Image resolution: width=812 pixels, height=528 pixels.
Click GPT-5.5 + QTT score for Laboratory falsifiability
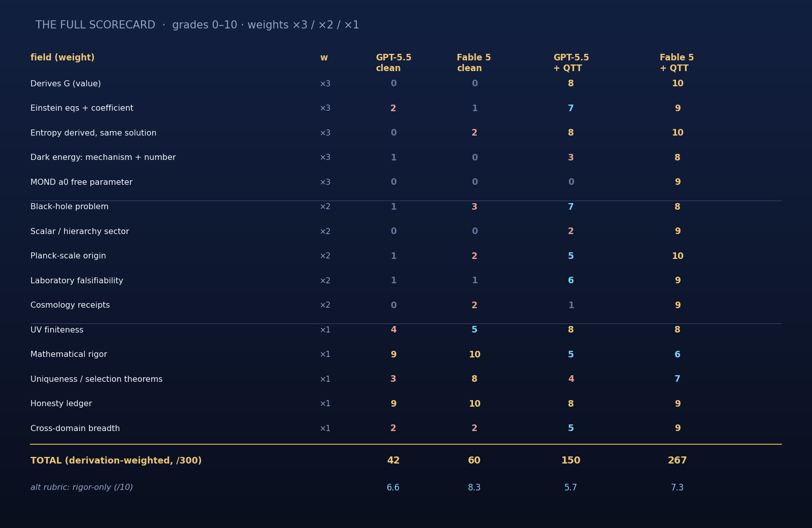click(x=571, y=281)
